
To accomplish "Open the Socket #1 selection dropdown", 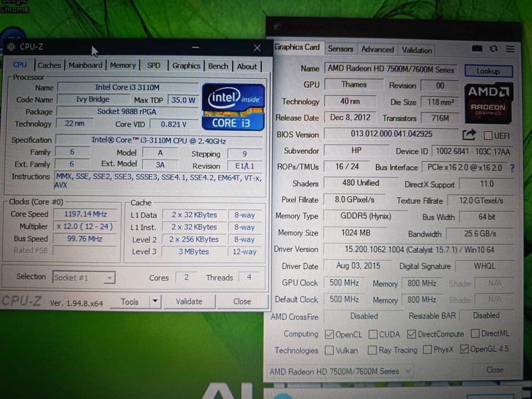I will [84, 278].
